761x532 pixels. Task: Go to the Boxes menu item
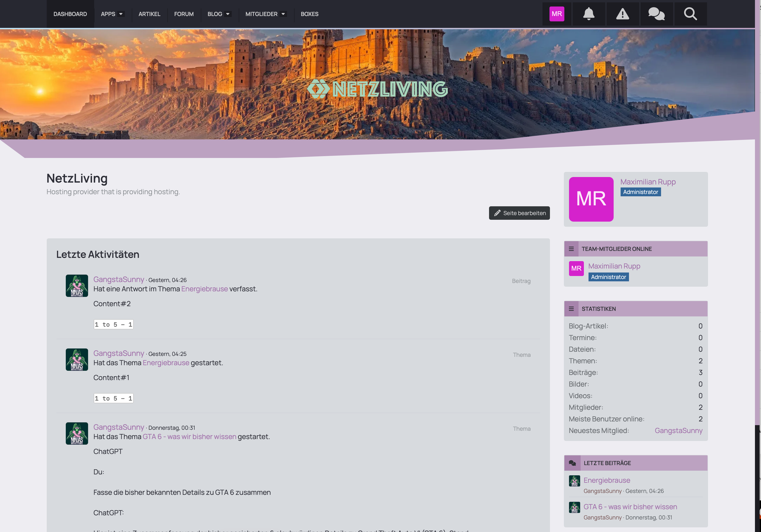point(310,14)
